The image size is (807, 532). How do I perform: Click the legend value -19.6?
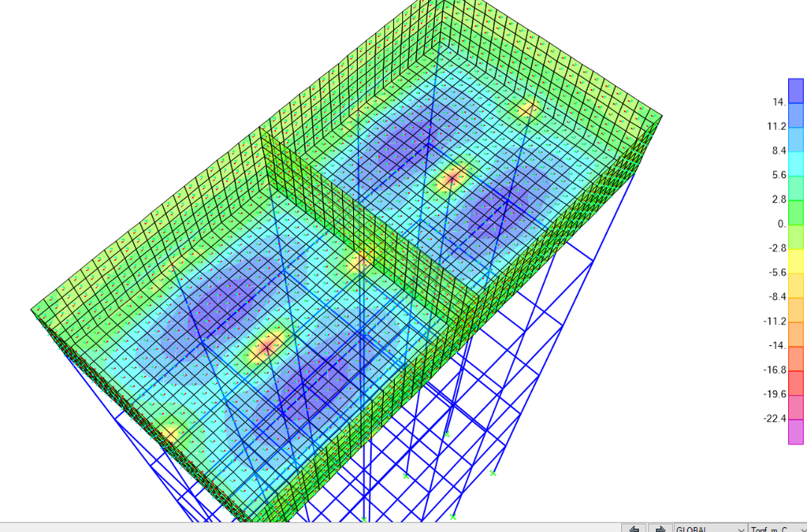775,394
